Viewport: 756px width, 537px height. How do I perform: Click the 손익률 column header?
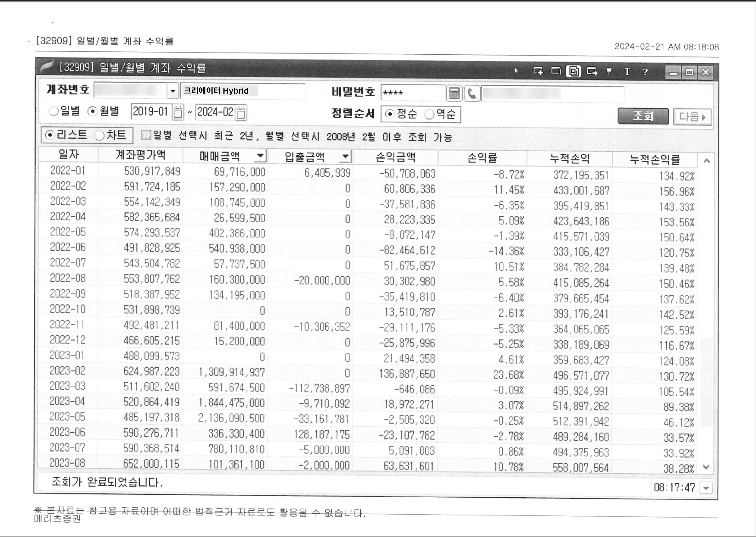point(482,158)
